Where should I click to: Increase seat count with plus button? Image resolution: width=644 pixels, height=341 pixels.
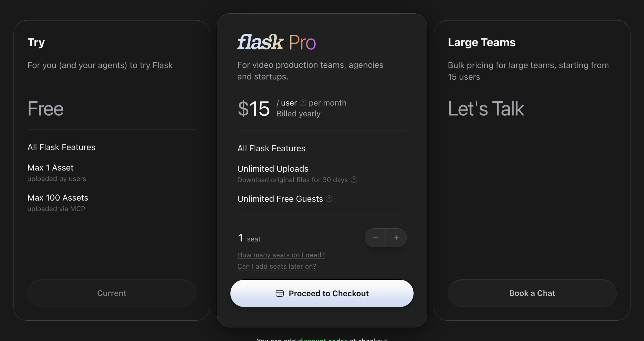tap(396, 238)
